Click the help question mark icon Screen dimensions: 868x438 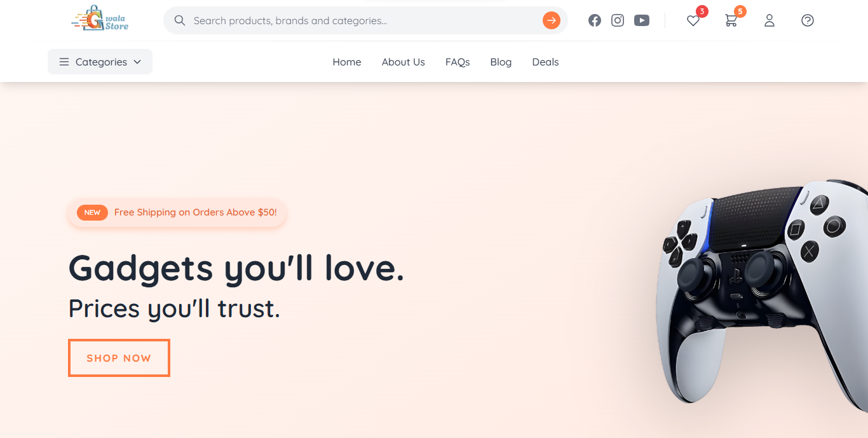(808, 21)
